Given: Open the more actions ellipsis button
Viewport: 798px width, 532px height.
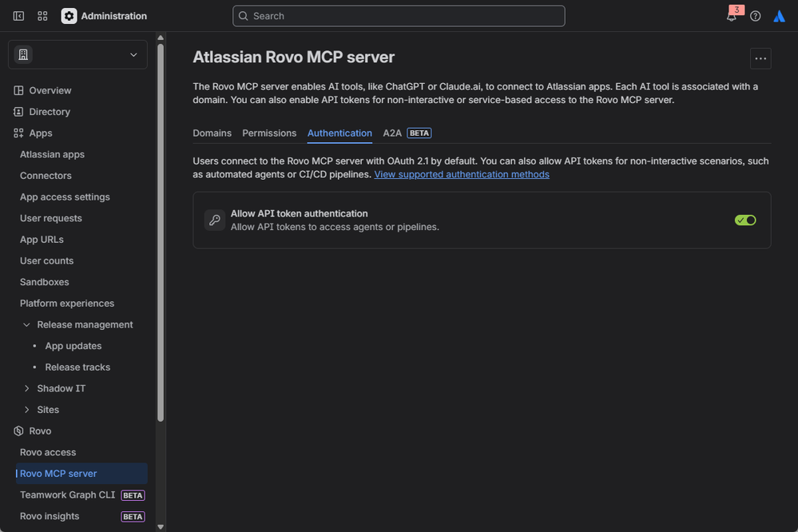Looking at the screenshot, I should pyautogui.click(x=760, y=58).
